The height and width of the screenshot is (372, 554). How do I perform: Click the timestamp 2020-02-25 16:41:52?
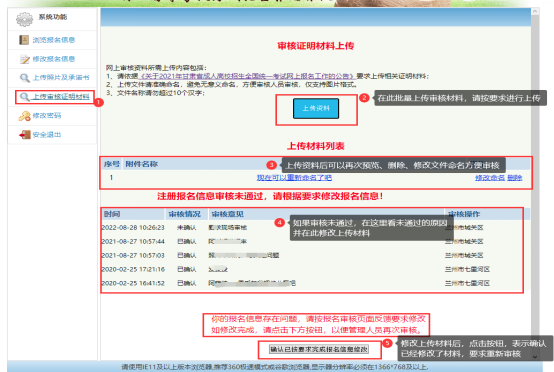(133, 283)
